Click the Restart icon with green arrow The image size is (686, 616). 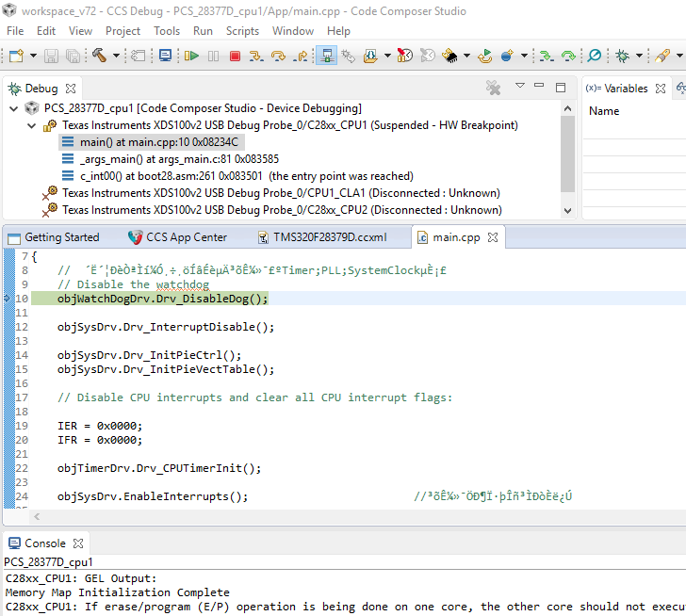pyautogui.click(x=484, y=56)
